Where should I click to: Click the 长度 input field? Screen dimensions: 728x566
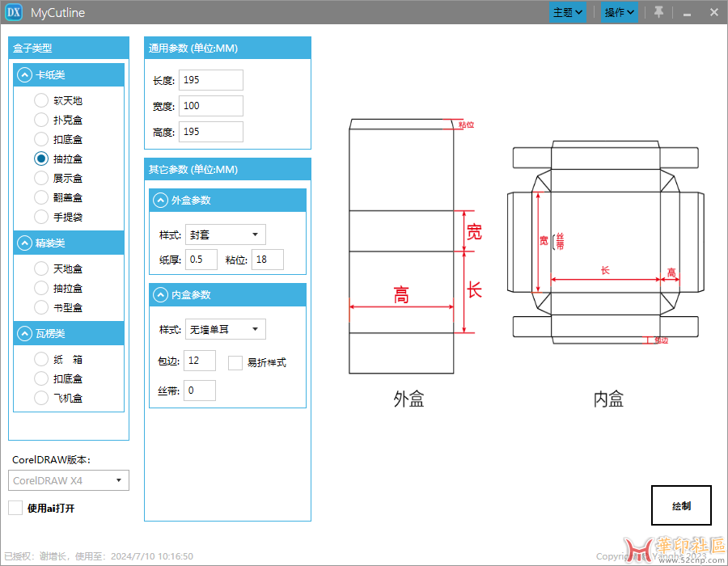210,80
